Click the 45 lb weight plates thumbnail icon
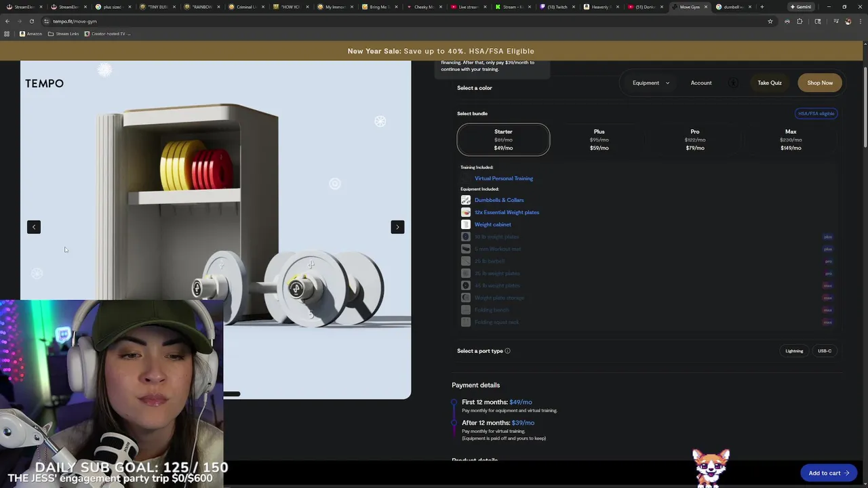Viewport: 868px width, 488px height. (466, 285)
